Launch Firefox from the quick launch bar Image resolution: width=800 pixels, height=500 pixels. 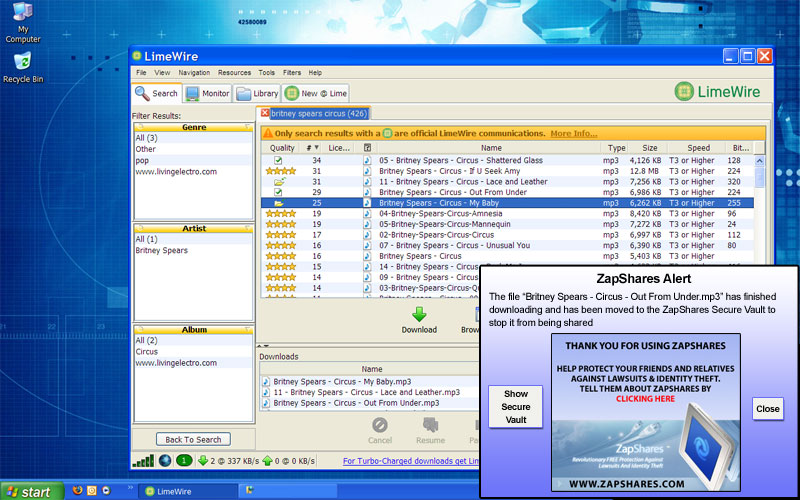pos(78,491)
